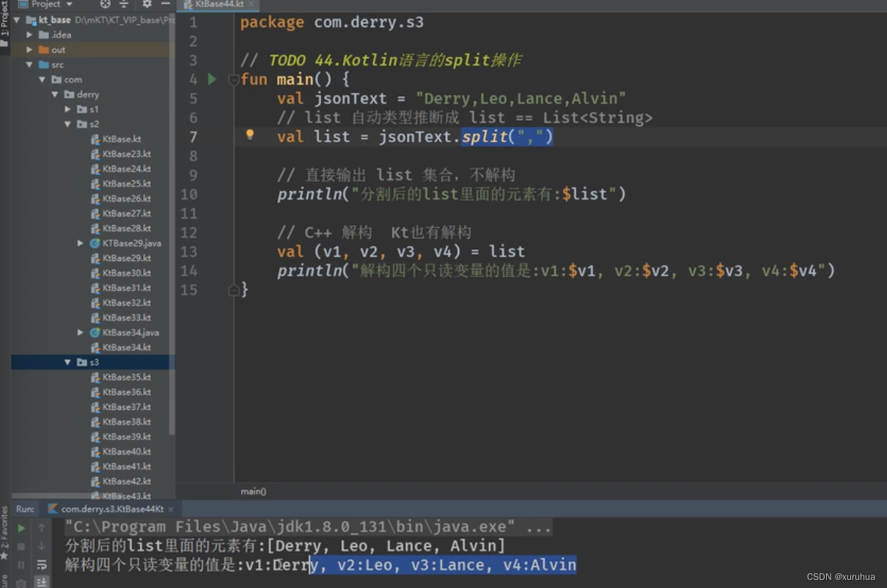Select KtBase32.kt file

(121, 303)
